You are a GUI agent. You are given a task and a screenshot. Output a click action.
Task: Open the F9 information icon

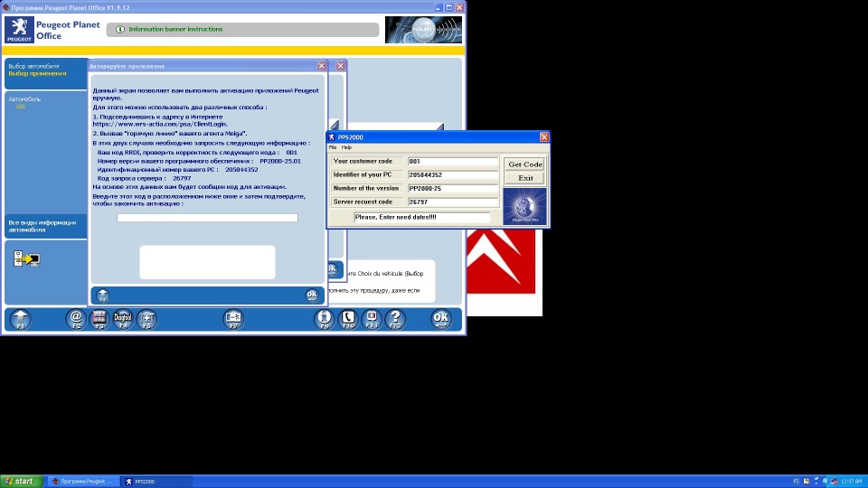[x=325, y=319]
